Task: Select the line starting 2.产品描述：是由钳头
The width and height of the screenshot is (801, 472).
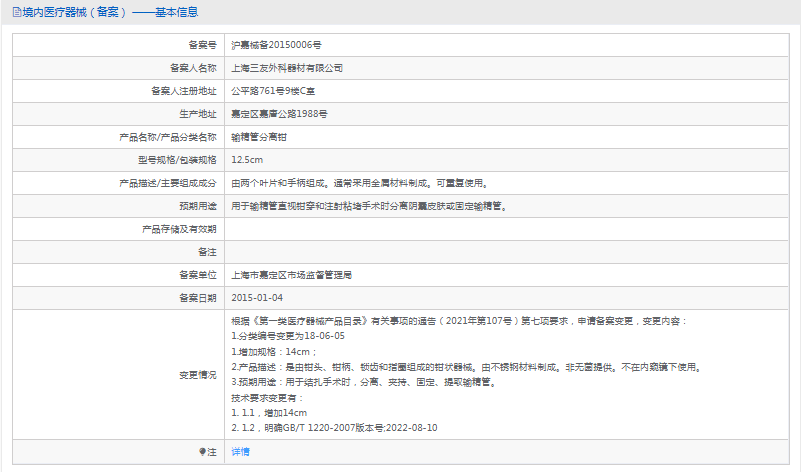Action: point(467,367)
